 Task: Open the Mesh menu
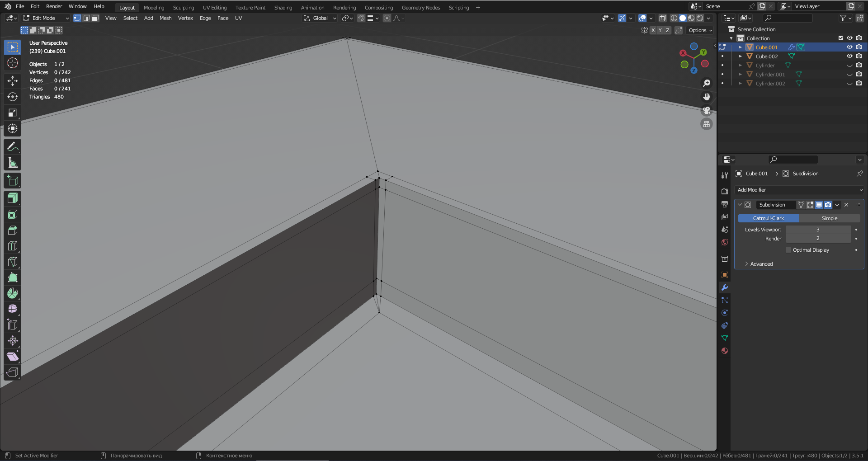click(x=165, y=18)
